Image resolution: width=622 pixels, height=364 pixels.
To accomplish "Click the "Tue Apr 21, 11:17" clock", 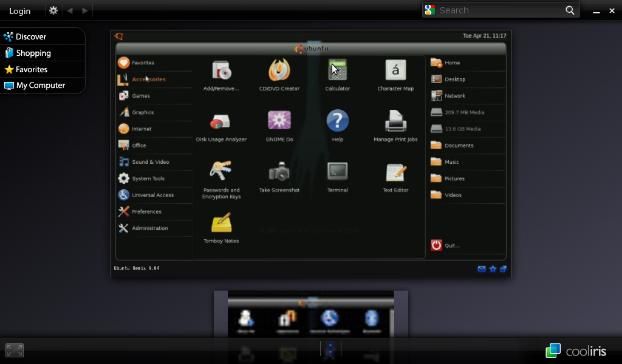I will [484, 36].
